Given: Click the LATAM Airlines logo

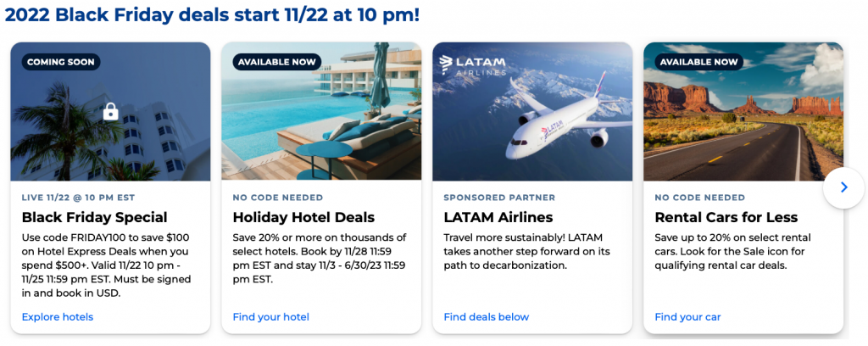Looking at the screenshot, I should coord(473,64).
